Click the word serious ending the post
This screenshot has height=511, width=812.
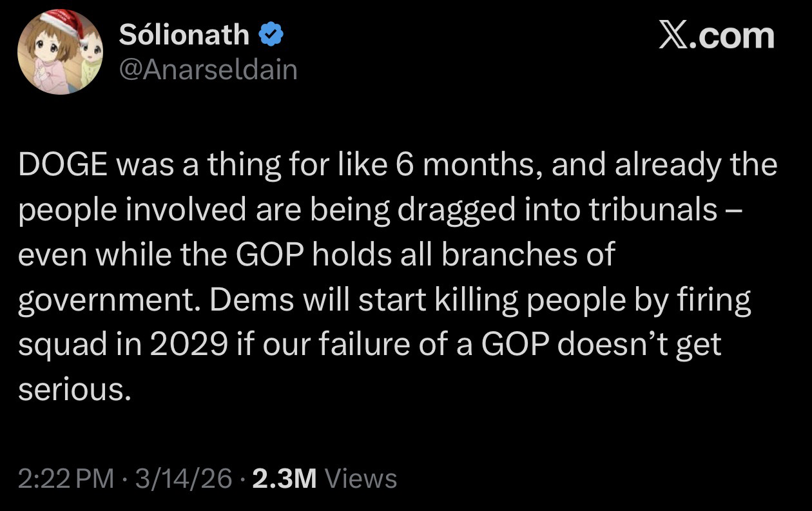point(70,389)
